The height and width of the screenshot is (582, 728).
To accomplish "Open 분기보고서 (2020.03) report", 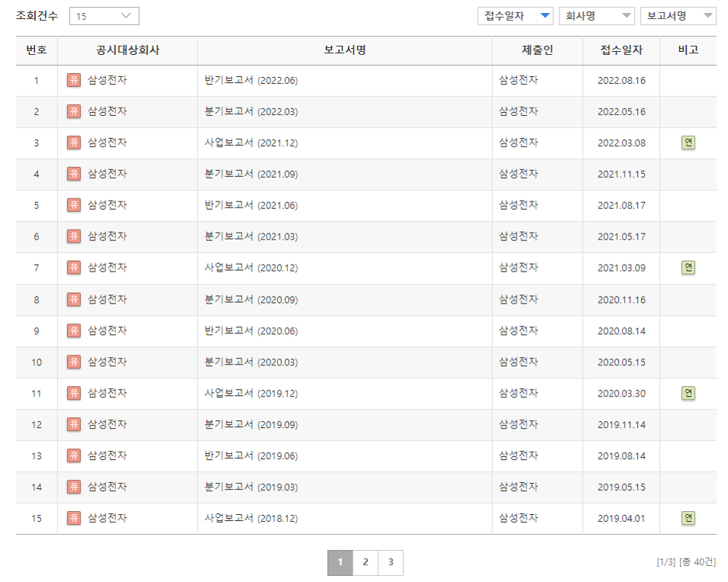I will 251,362.
